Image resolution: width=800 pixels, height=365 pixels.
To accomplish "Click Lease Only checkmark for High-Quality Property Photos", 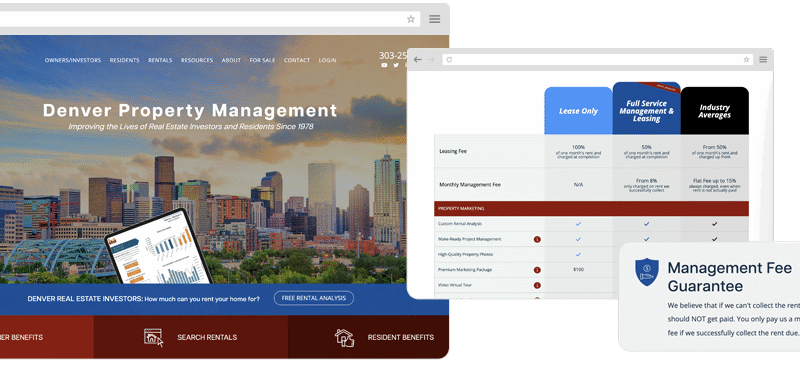I will (578, 254).
